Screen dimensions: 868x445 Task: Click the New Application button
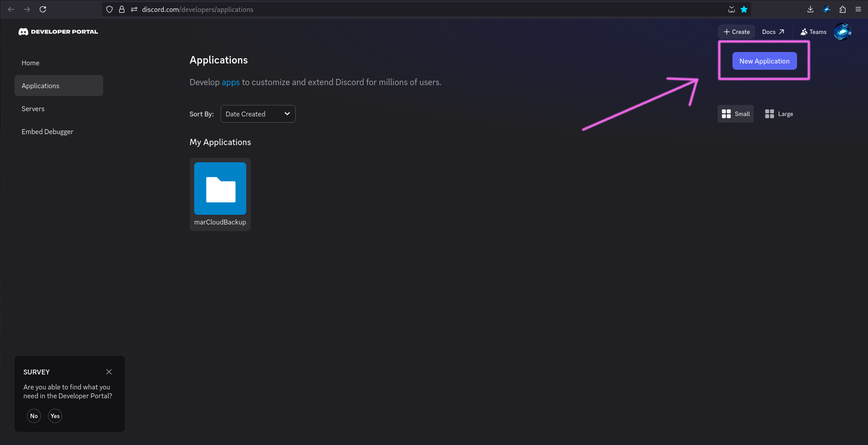pyautogui.click(x=764, y=61)
